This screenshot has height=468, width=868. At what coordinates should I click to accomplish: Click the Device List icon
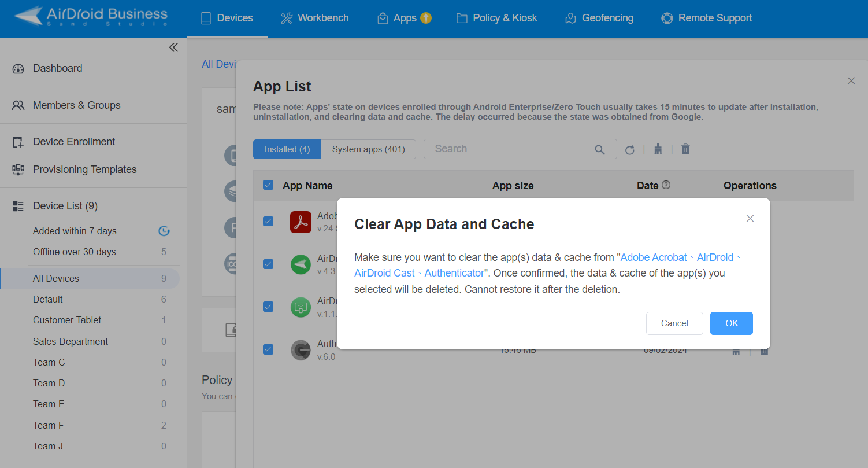pos(18,206)
